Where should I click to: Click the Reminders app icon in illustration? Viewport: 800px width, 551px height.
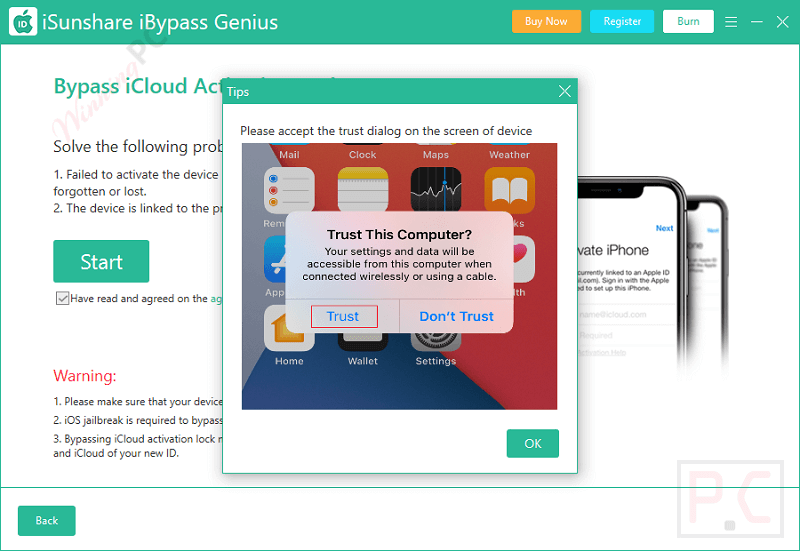tap(289, 190)
